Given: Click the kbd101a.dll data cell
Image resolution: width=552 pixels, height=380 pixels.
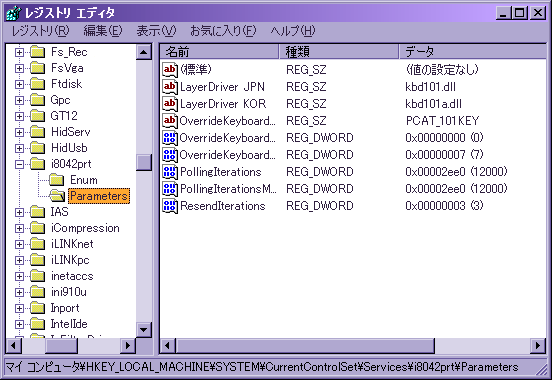Looking at the screenshot, I should 433,104.
